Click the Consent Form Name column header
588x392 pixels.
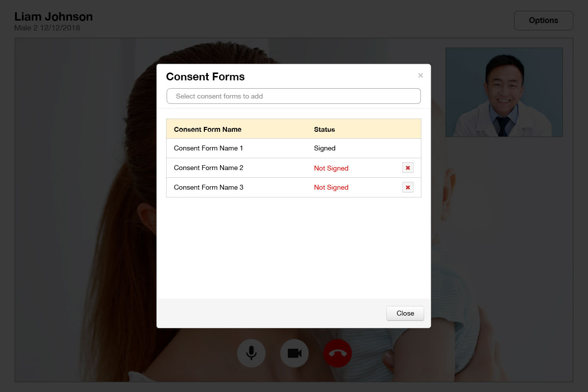(x=208, y=129)
